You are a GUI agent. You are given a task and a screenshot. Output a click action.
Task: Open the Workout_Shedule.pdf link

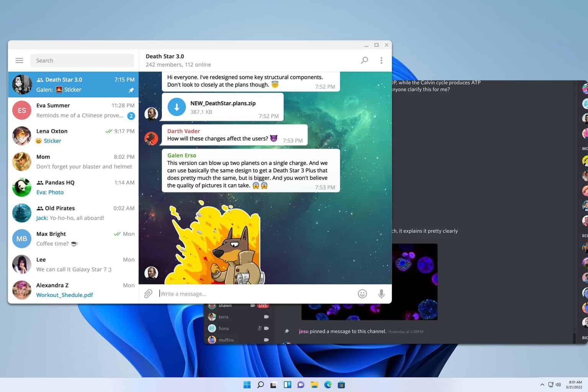click(65, 295)
